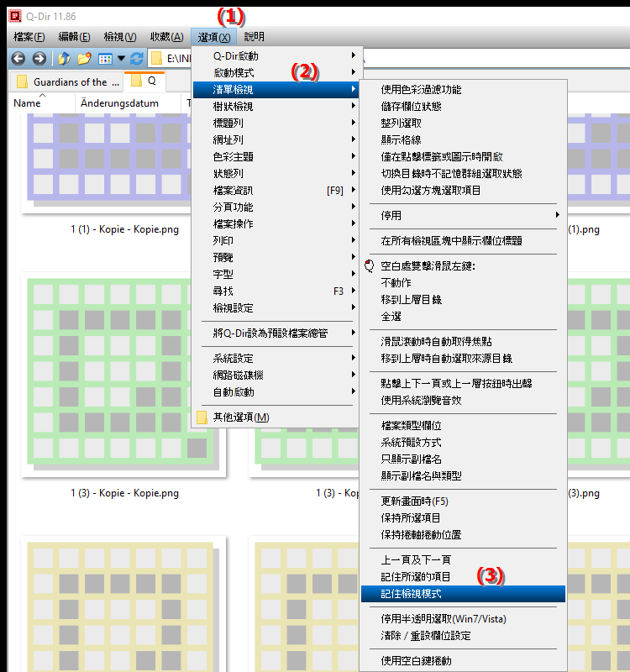This screenshot has width=630, height=672.
Task: Toggle 顯示格線 option
Action: [464, 139]
